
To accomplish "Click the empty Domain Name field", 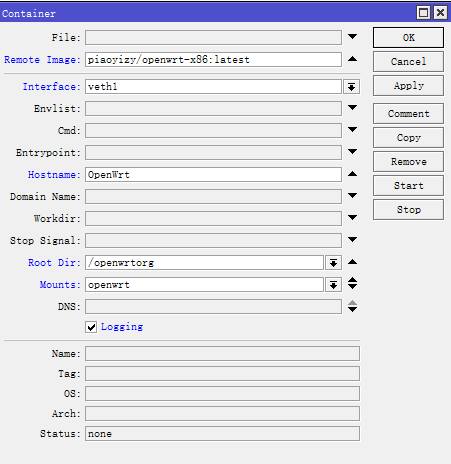I will 213,197.
